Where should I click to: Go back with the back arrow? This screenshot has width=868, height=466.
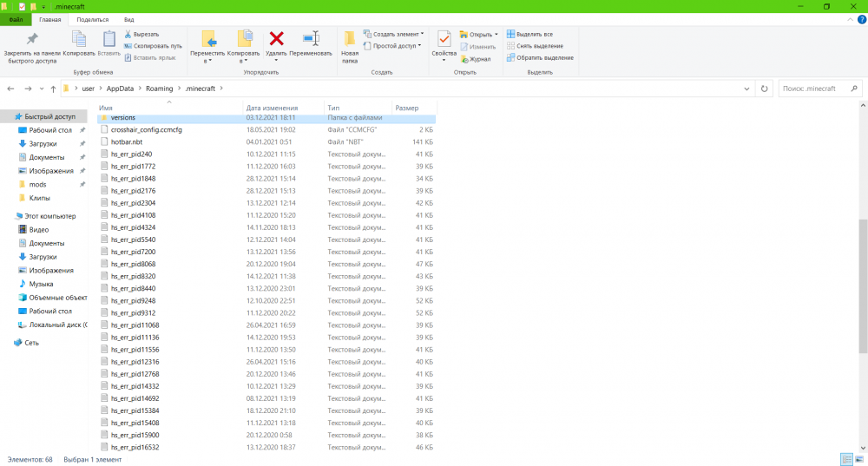(10, 89)
